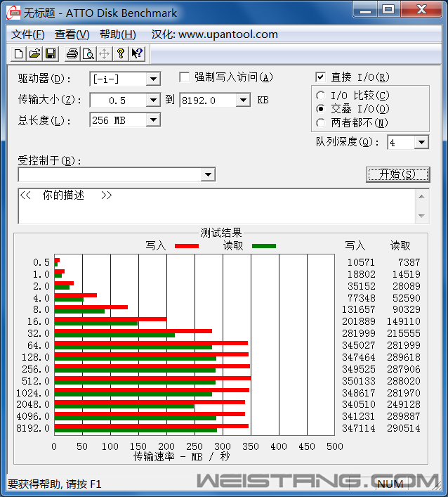Screen dimensions: 448x497
Task: Click write value 10571 in results
Action: (x=361, y=262)
